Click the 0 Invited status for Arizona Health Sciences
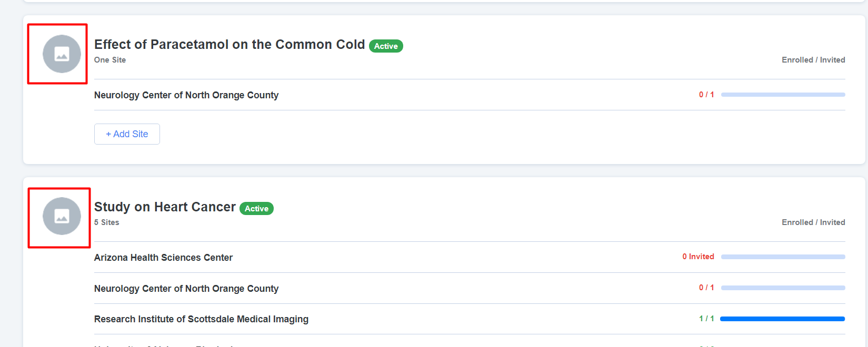The width and height of the screenshot is (868, 347). [698, 256]
